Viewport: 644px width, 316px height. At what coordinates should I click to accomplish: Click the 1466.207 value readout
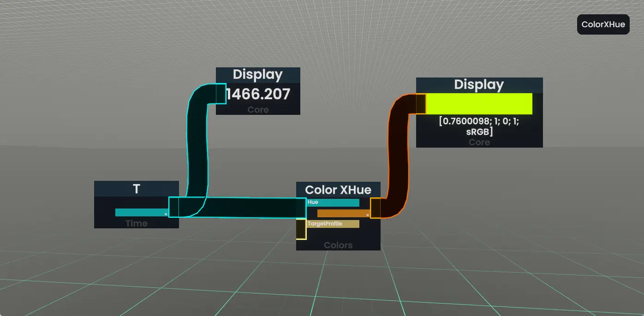pyautogui.click(x=258, y=95)
